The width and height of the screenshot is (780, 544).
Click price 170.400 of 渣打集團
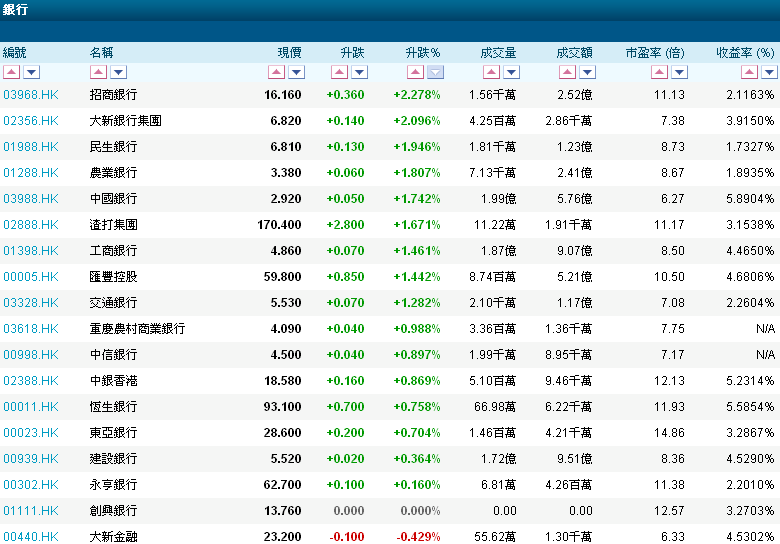pos(279,225)
